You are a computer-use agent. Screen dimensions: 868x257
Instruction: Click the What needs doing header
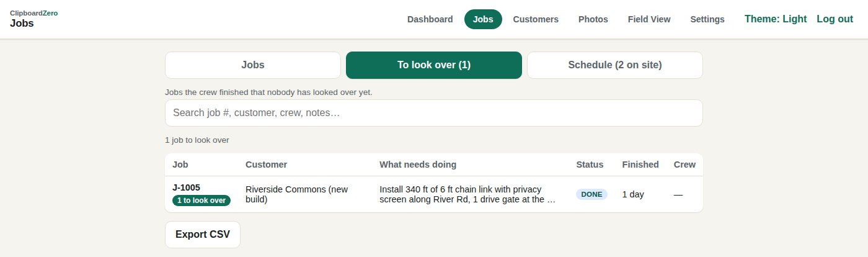[x=418, y=165]
